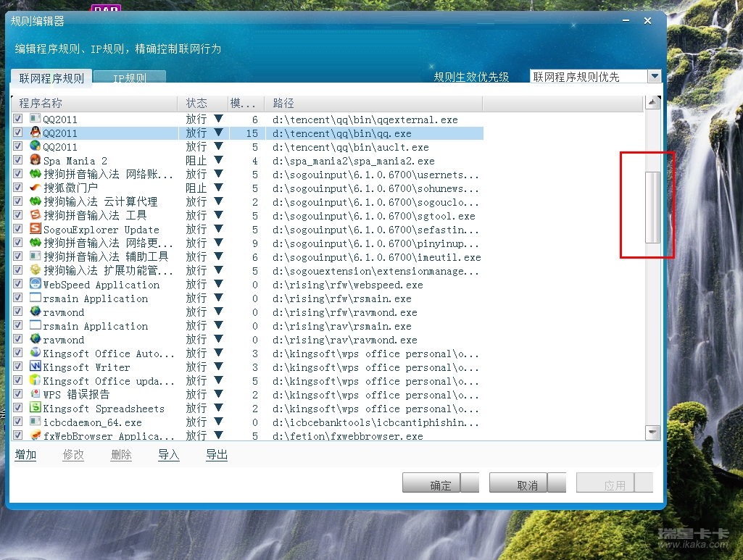Click the 修改 link

73,455
